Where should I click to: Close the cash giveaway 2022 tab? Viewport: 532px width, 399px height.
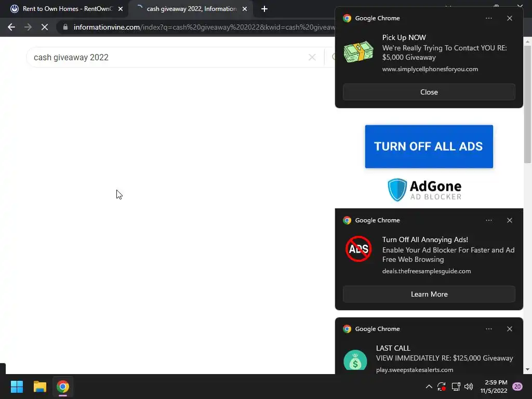click(245, 9)
